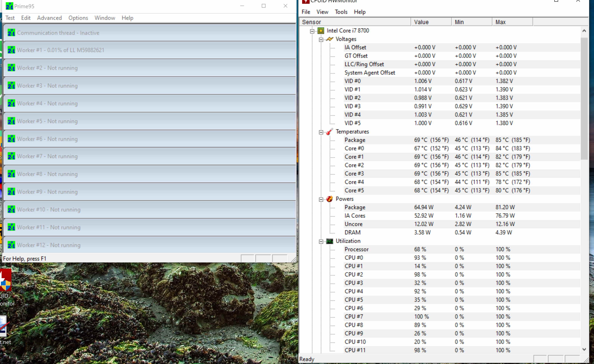Click the Voltages lightning icon in HWMonitor

click(330, 39)
